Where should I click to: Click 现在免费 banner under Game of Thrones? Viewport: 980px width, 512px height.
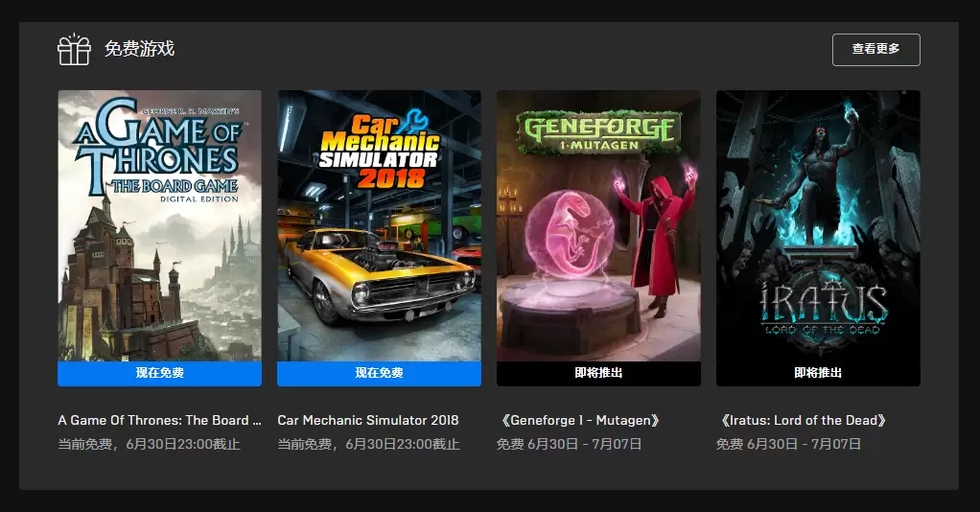coord(159,373)
